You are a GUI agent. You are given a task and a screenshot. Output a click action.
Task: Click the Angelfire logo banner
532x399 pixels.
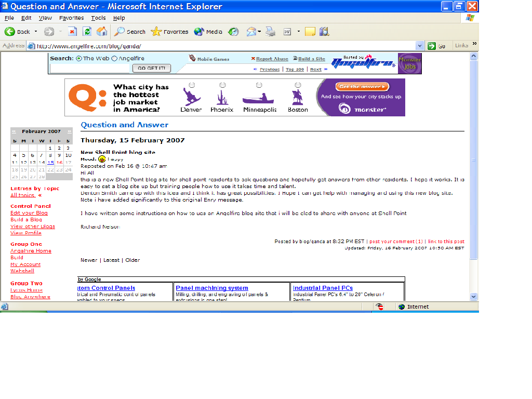click(x=363, y=62)
